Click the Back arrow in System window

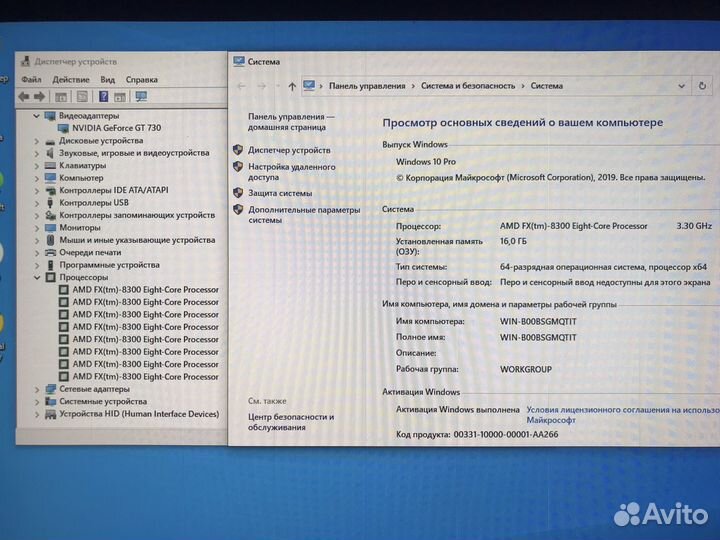242,86
